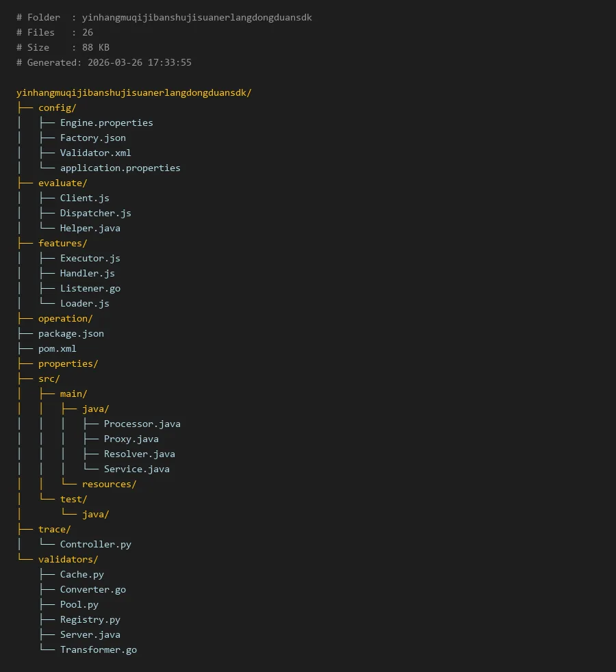Image resolution: width=616 pixels, height=672 pixels.
Task: Select application.properties file
Action: [x=120, y=168]
